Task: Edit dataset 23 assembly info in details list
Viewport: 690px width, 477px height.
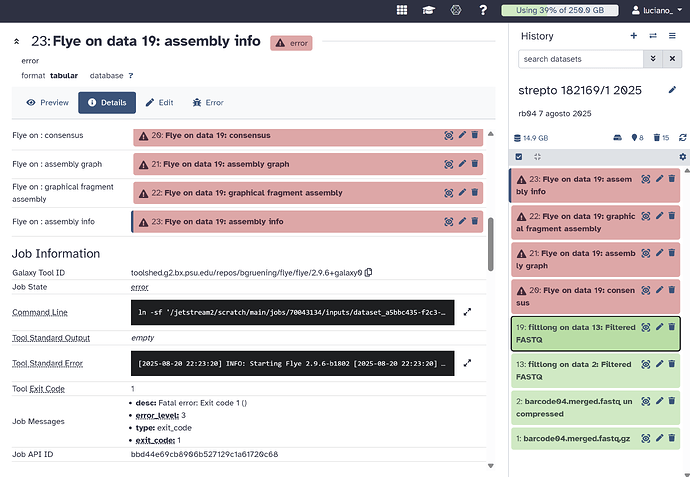Action: point(462,221)
